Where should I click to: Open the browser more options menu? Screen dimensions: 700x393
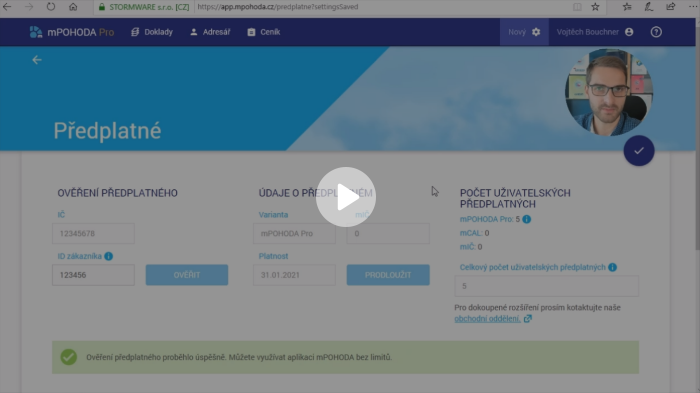click(692, 7)
